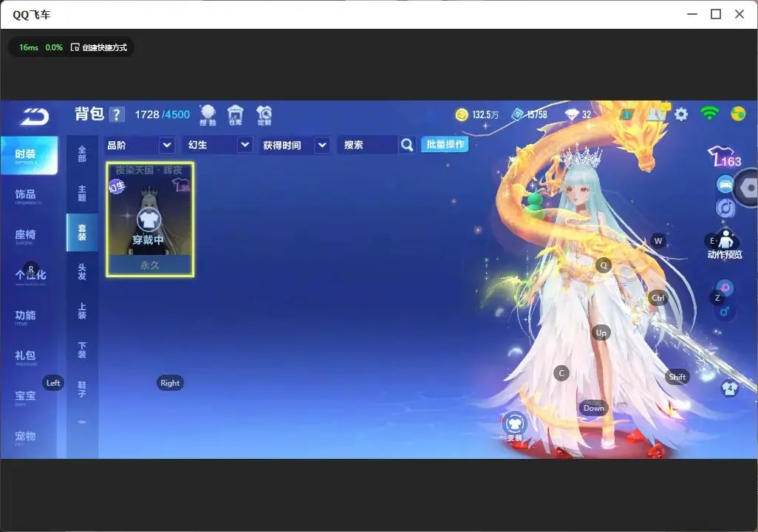Click the 16ms latency readout

point(29,47)
